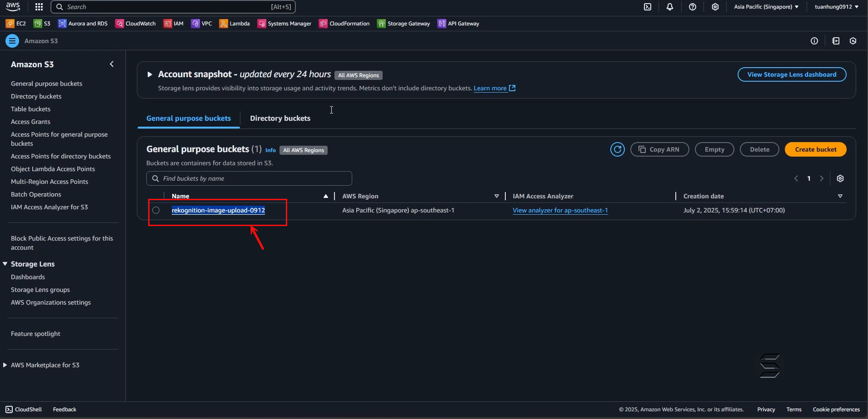
Task: Open Feature spotlight in sidebar
Action: 35,334
